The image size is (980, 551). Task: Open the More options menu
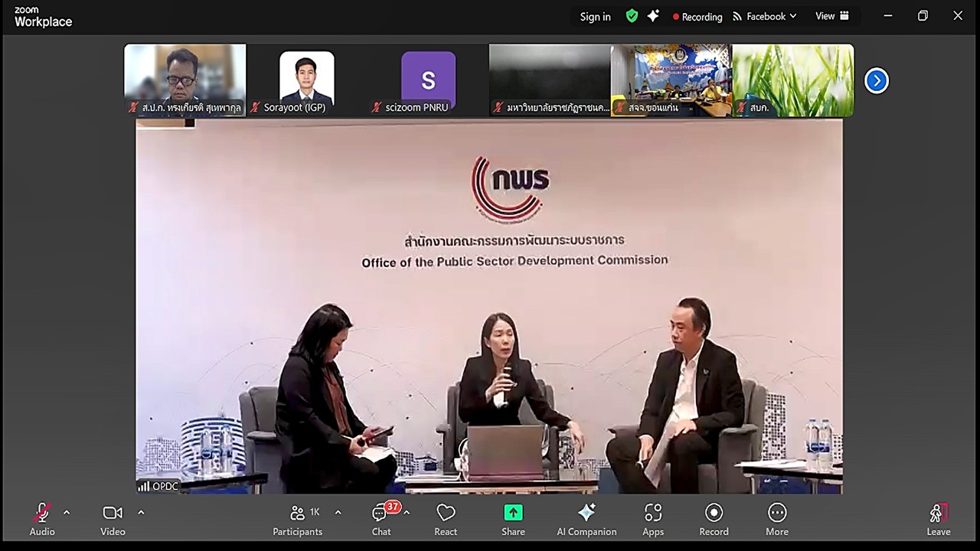pyautogui.click(x=777, y=520)
